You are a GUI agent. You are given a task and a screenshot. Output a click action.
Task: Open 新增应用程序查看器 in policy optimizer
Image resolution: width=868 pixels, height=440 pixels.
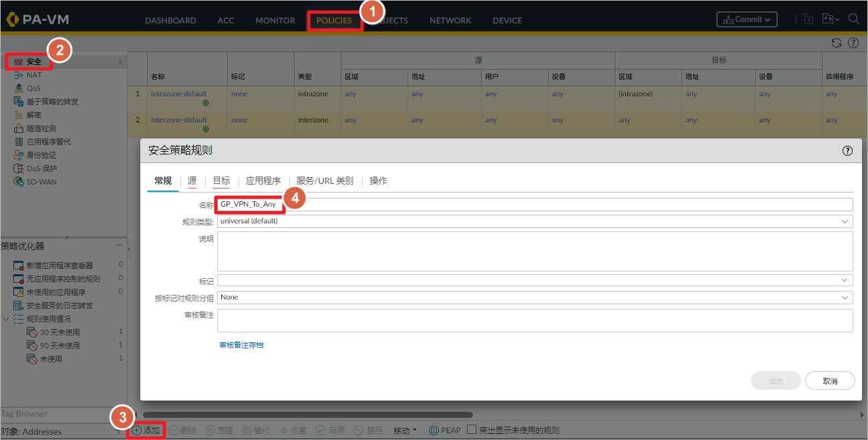coord(59,265)
